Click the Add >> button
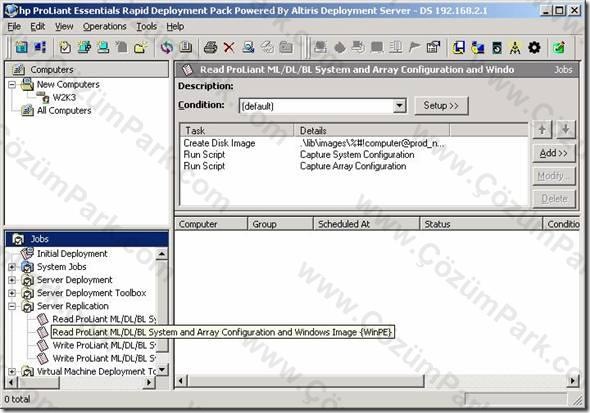Image resolution: width=590 pixels, height=413 pixels. tap(554, 153)
